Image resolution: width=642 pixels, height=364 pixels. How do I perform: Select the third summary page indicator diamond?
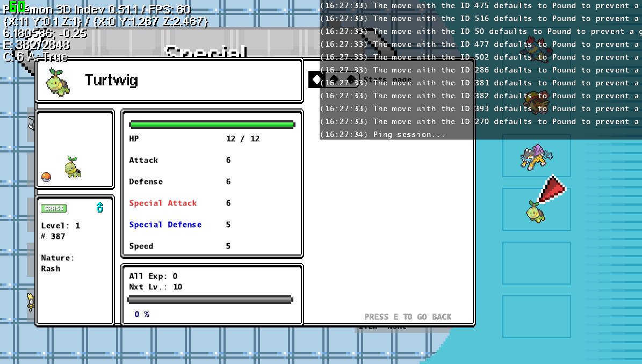pyautogui.click(x=351, y=79)
